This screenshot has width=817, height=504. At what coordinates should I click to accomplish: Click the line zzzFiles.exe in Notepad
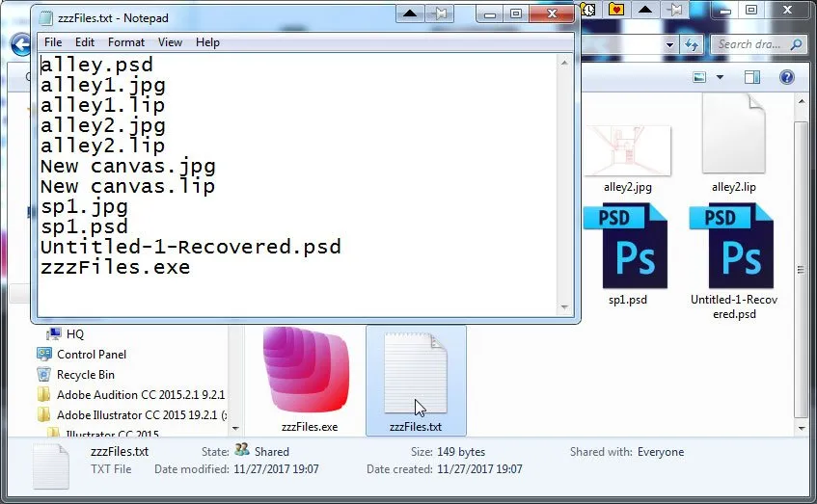(115, 268)
